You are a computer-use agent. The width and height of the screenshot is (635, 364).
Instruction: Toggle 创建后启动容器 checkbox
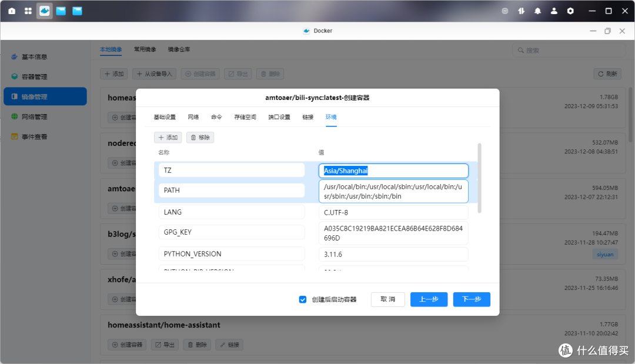click(x=303, y=300)
